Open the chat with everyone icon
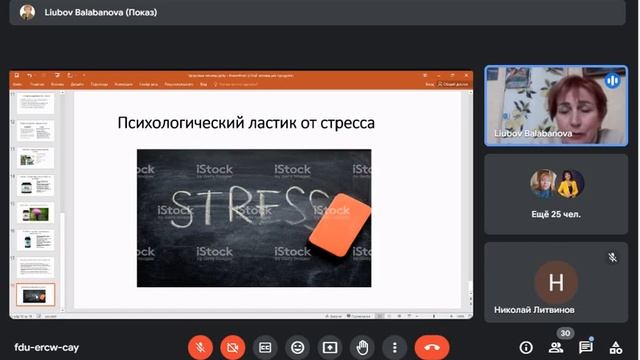Image resolution: width=640 pixels, height=360 pixels. coord(586,347)
